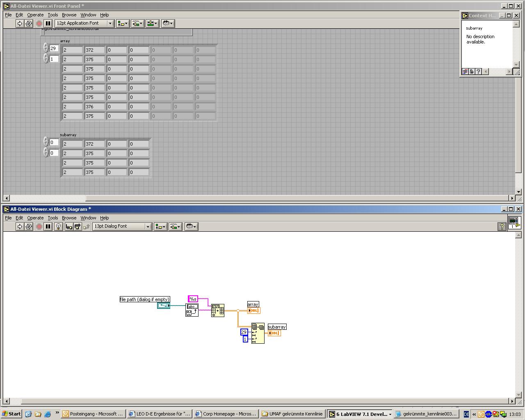Open Align Objects dropdown in Block Diagram
525x420 pixels.
(160, 226)
